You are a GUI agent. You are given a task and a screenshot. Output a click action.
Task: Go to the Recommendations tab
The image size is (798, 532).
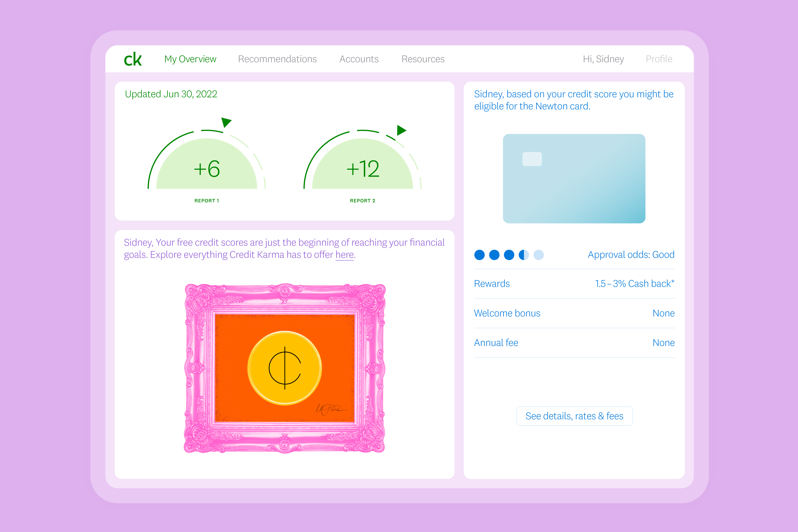pyautogui.click(x=277, y=59)
